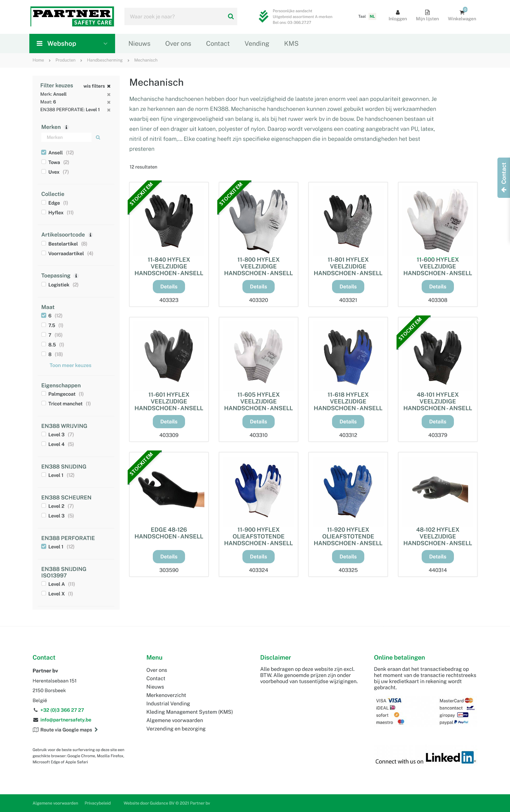
Task: Click the Artikelsoortcode info icon
Action: (x=90, y=235)
